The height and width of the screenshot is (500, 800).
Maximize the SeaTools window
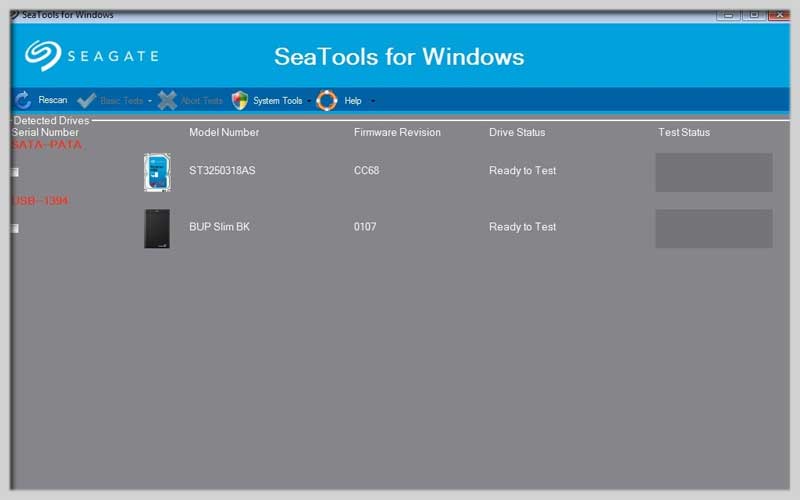(x=754, y=15)
